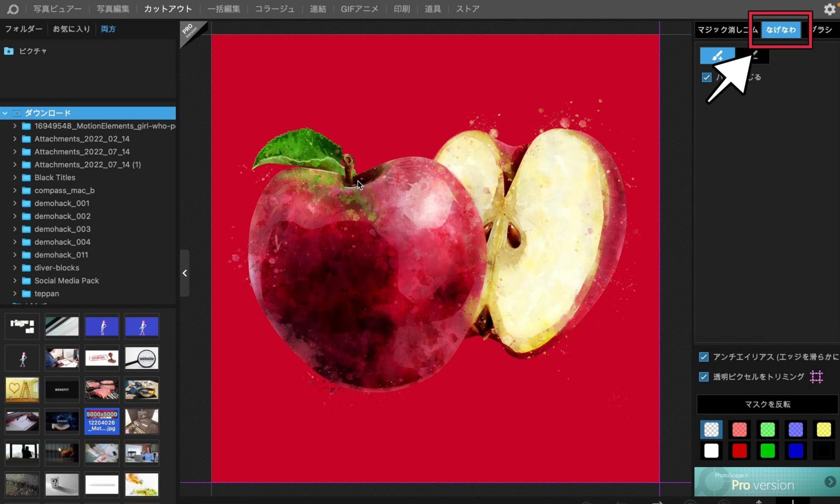Image resolution: width=840 pixels, height=504 pixels.
Task: Switch to the マジック消しゴム tab
Action: tap(724, 30)
